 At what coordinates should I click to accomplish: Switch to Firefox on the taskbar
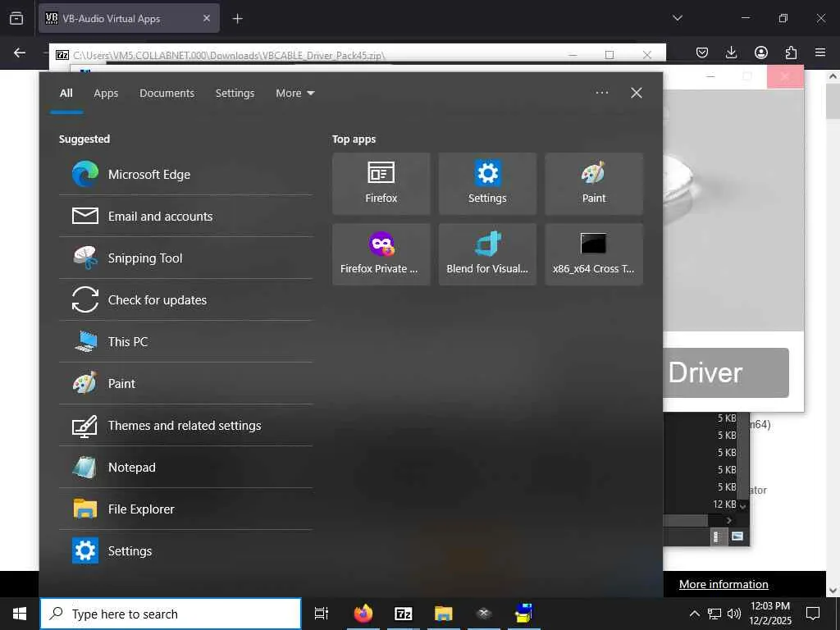pyautogui.click(x=363, y=614)
